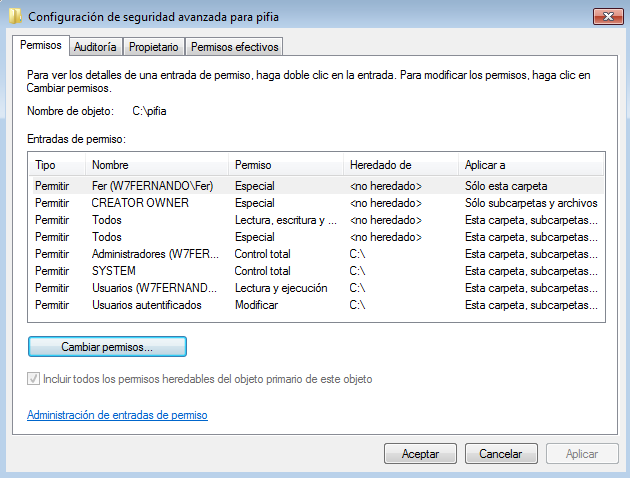Image resolution: width=630 pixels, height=478 pixels.
Task: Click Control total in the Administradores row
Action: click(x=262, y=254)
